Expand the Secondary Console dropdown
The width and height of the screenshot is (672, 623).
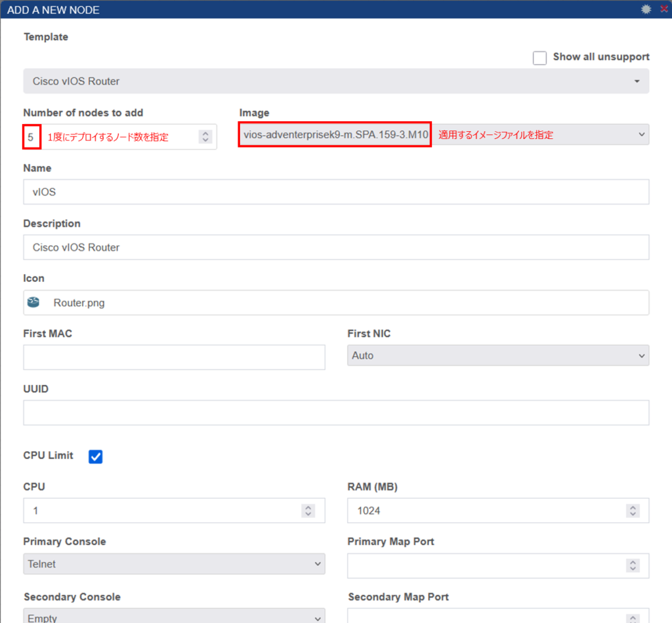174,616
